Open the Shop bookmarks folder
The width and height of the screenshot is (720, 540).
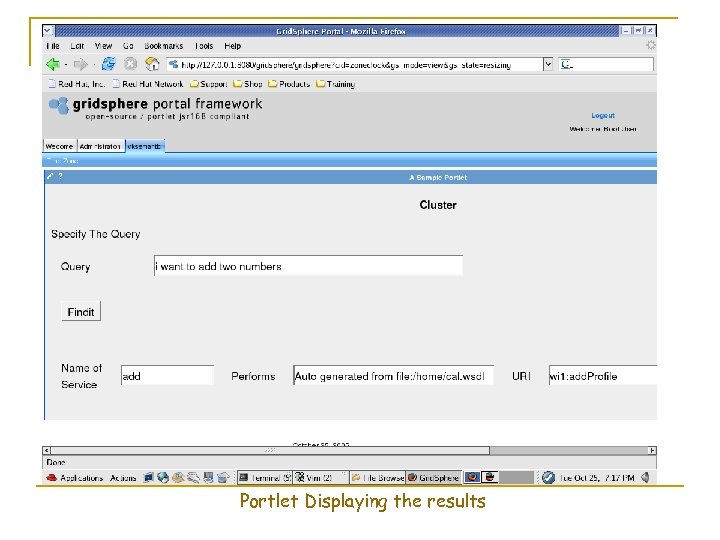(248, 84)
